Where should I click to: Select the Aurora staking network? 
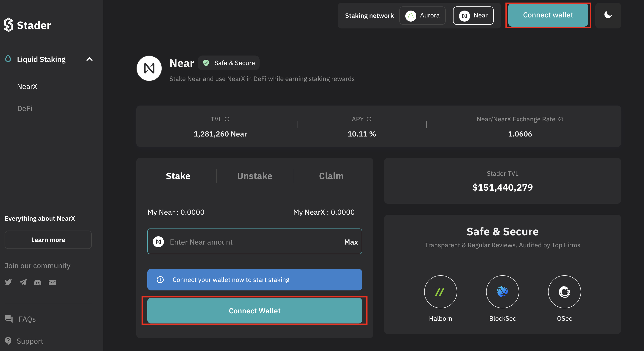422,16
